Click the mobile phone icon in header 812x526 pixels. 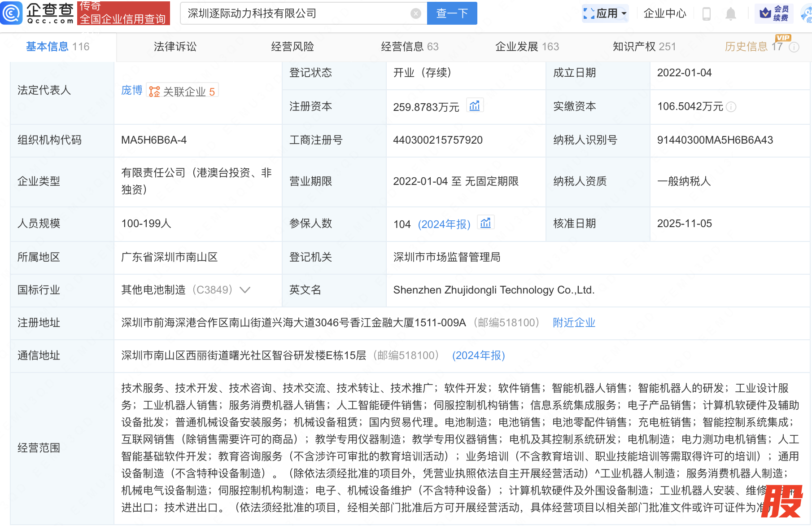click(706, 14)
